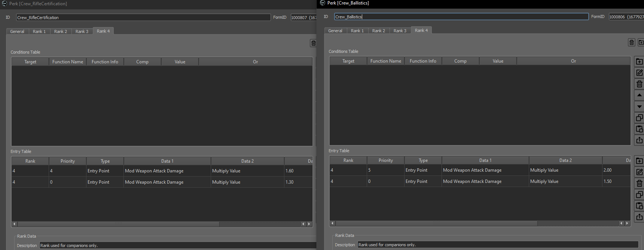The width and height of the screenshot is (644, 250).
Task: Click Crew_Ballistics Entry Table horizontal scrollbar thumb
Action: (436, 223)
